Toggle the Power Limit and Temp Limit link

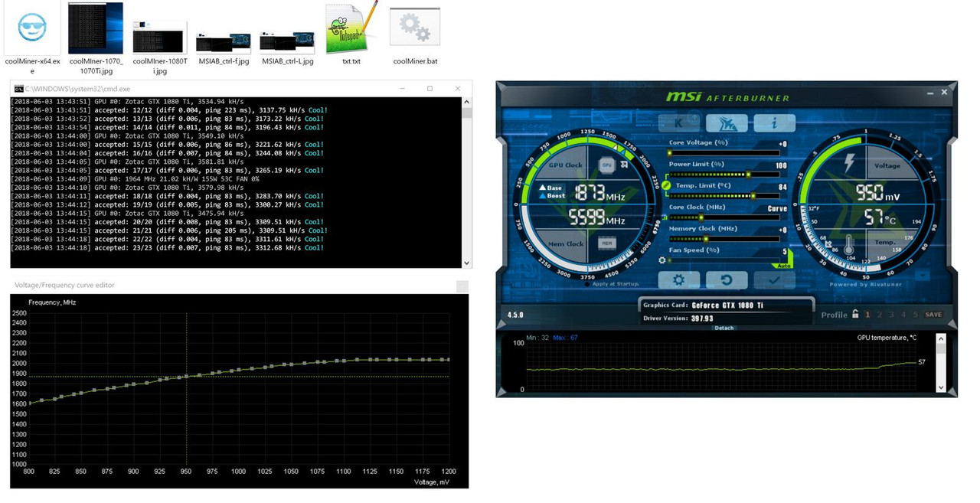[665, 185]
